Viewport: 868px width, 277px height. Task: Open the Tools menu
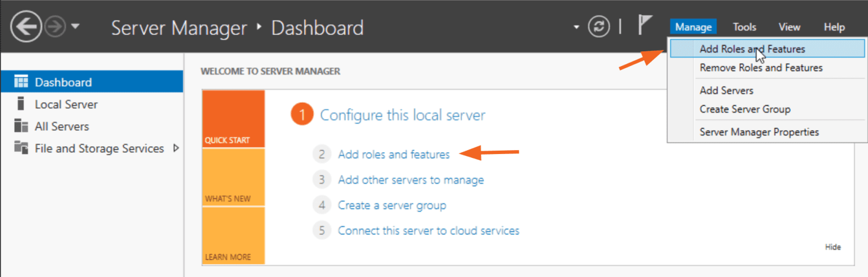[x=744, y=27]
